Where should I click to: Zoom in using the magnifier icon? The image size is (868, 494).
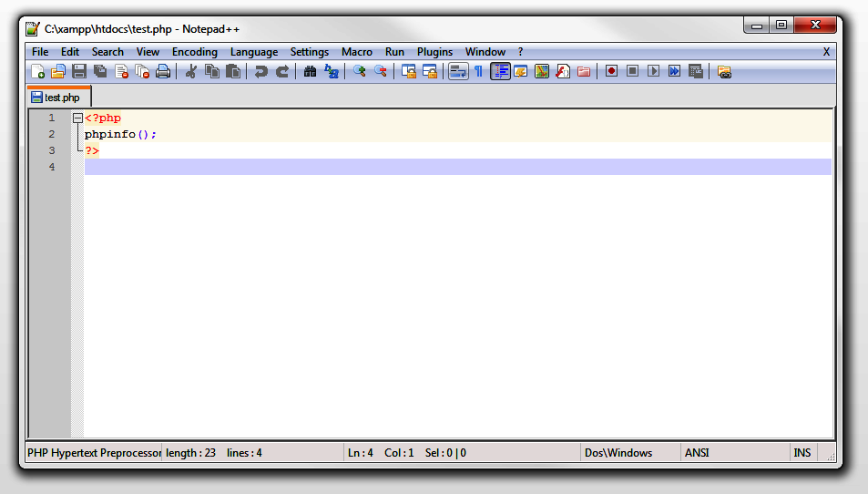pyautogui.click(x=360, y=72)
